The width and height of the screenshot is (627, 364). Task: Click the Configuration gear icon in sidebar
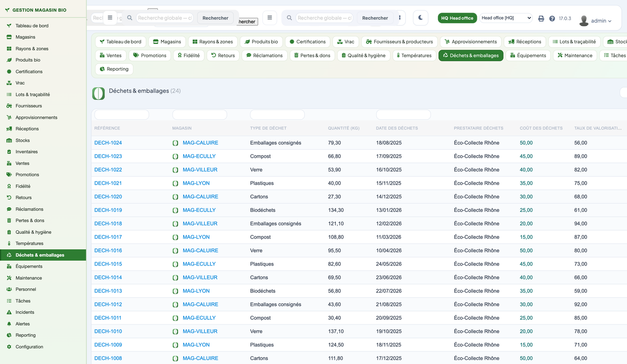tap(9, 347)
